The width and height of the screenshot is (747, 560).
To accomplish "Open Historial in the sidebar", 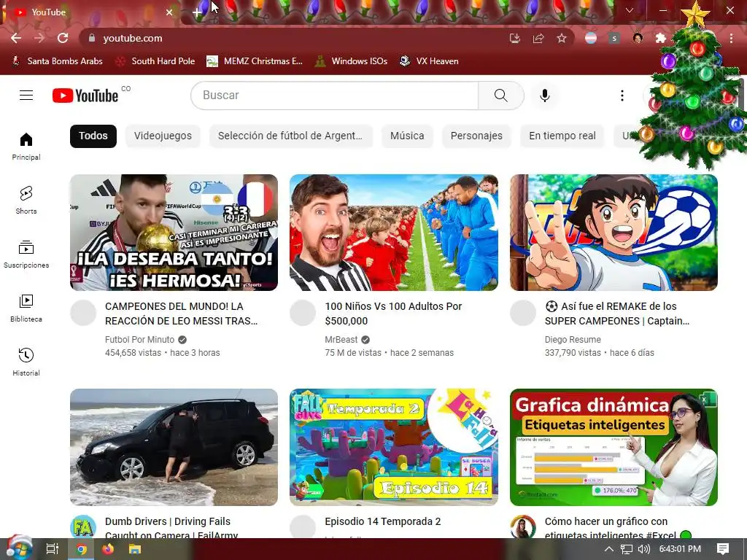I will point(26,362).
